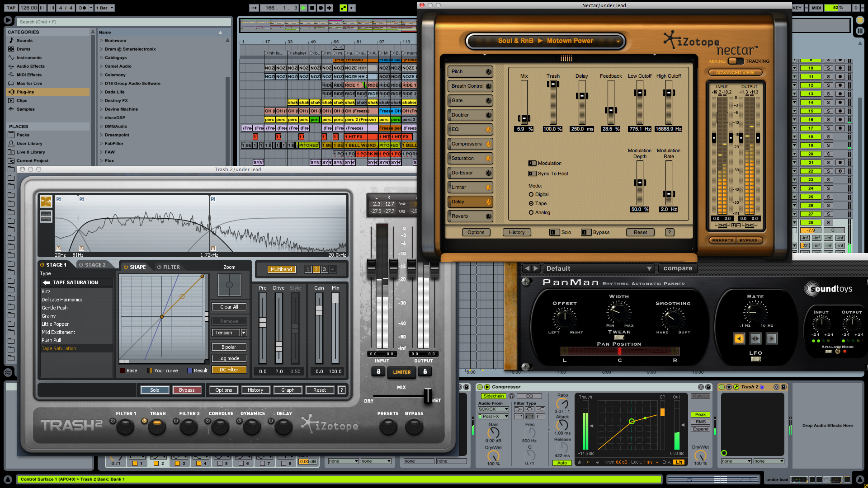Stop playback with the transport Stop button
Image resolution: width=868 pixels, height=488 pixels.
(x=312, y=8)
